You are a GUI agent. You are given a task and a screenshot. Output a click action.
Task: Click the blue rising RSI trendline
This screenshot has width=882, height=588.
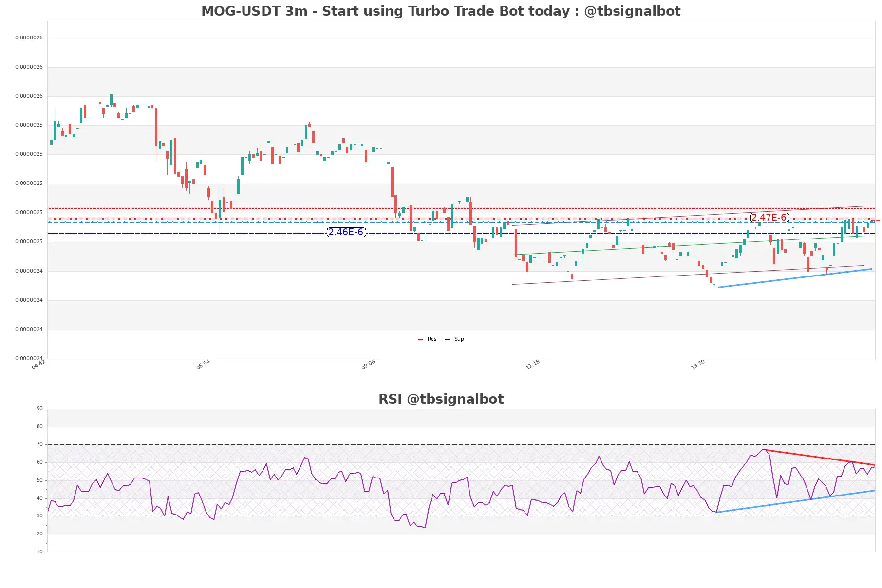tap(796, 501)
